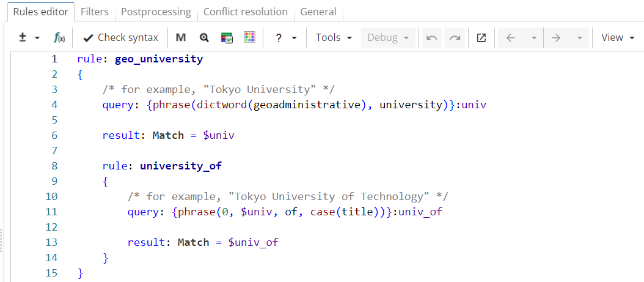
Task: Open the Tools dropdown menu
Action: (x=334, y=38)
